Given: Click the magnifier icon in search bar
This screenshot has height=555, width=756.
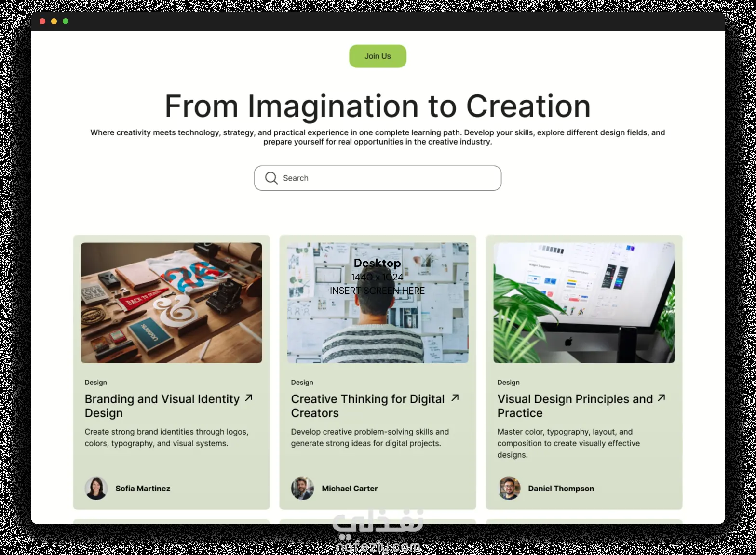Looking at the screenshot, I should [x=271, y=178].
